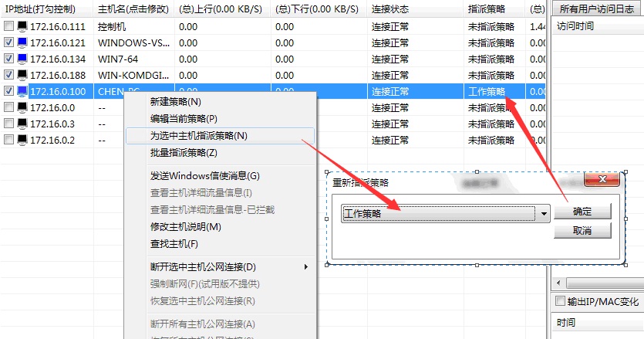Screen dimensions: 644x339
Task: Check the box for host 172.16.0.111
Action: 8,26
